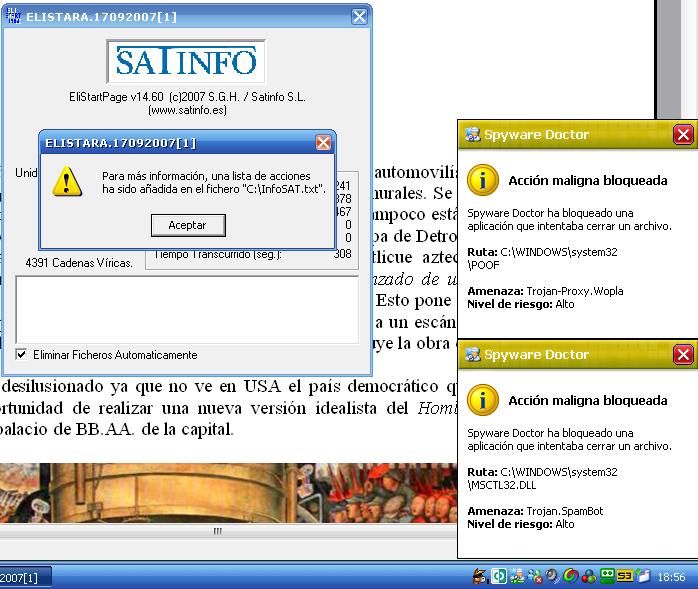Viewport: 698px width, 589px height.
Task: Click the 'Nivel de riesgo: Alto' line in POOF alert
Action: pyautogui.click(x=520, y=304)
